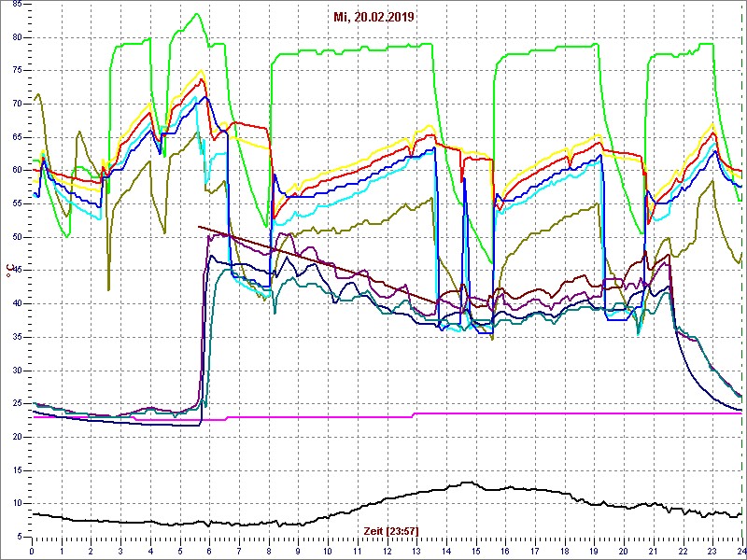This screenshot has width=747, height=560.
Task: Select hour 8 on the time axis
Action: [x=269, y=551]
